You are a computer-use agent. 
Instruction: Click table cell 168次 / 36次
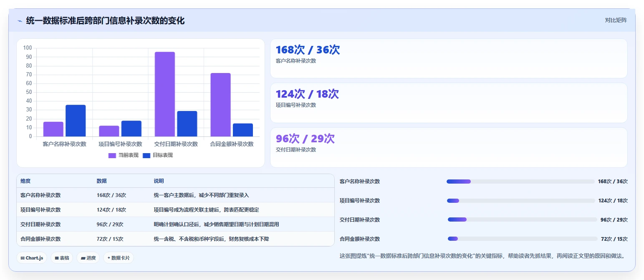click(x=111, y=195)
